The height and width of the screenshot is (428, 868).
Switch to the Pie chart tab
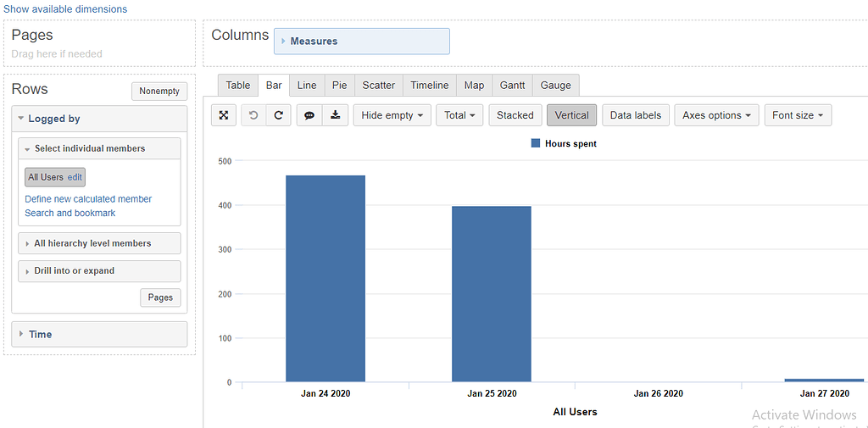[339, 86]
